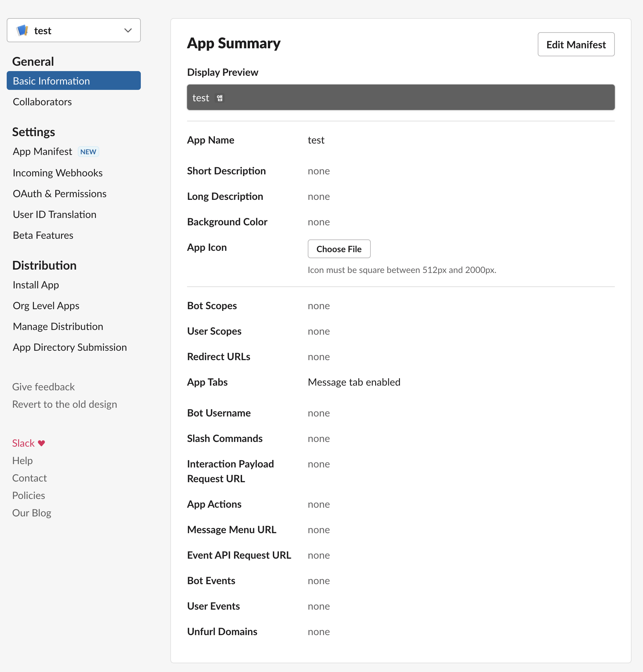Go to Manage Distribution
This screenshot has width=643, height=672.
[58, 327]
